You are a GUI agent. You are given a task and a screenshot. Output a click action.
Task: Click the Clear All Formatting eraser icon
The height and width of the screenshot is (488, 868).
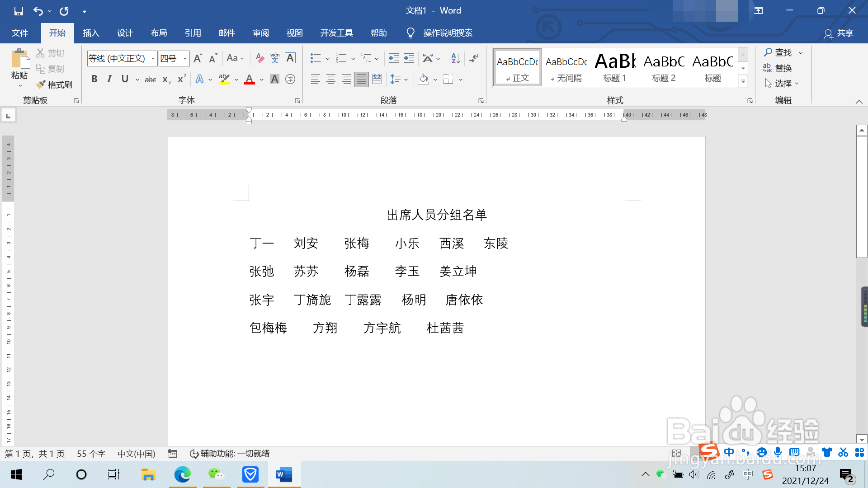click(x=259, y=58)
